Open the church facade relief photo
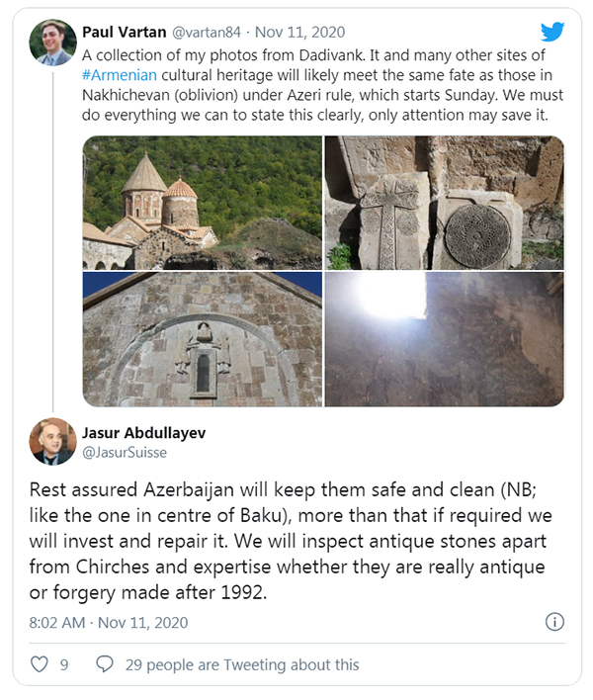 203,339
